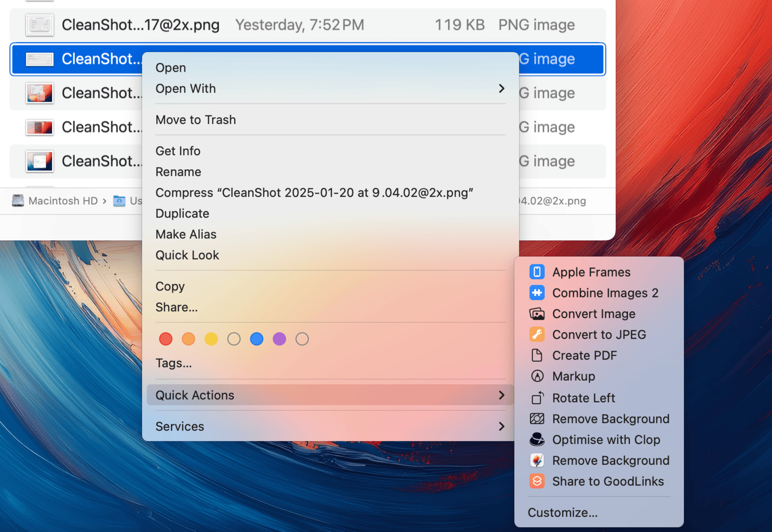The width and height of the screenshot is (772, 532).
Task: Run Convert Image quick action
Action: [x=599, y=314]
